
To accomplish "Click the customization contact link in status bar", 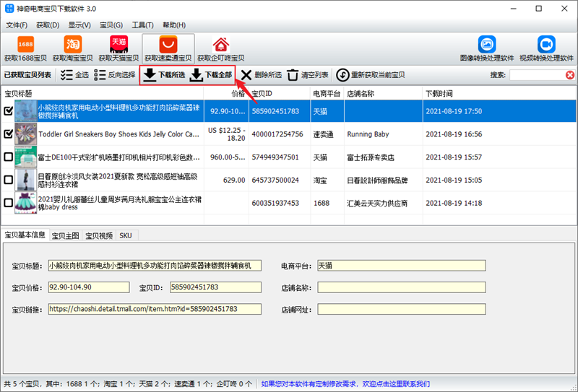I will 345,384.
